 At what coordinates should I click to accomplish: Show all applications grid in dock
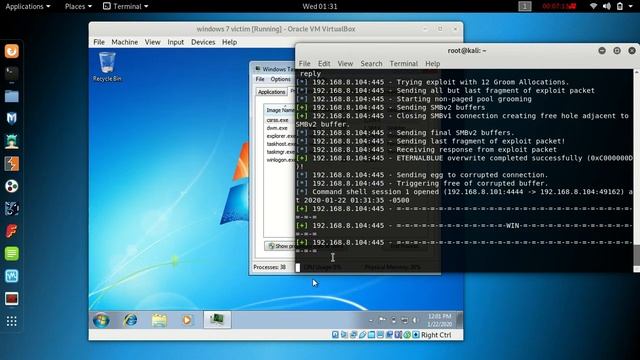point(11,321)
